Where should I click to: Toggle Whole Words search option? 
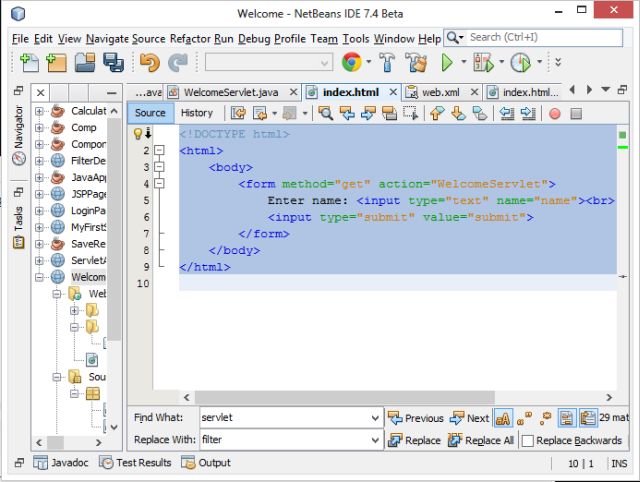click(524, 418)
